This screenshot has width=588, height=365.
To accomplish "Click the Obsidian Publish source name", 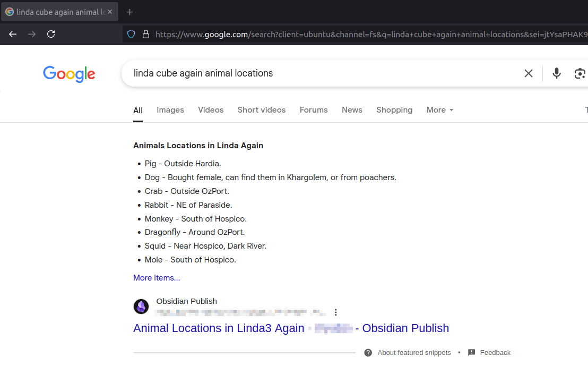I will [186, 301].
